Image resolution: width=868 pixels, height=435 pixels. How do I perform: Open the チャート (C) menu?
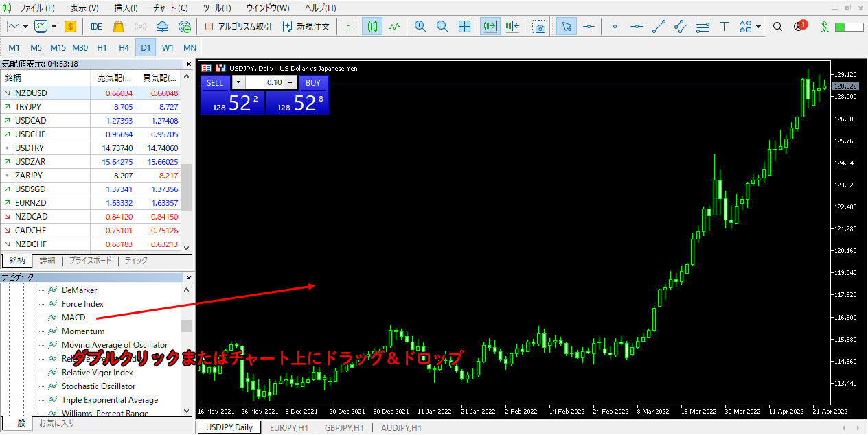(170, 8)
